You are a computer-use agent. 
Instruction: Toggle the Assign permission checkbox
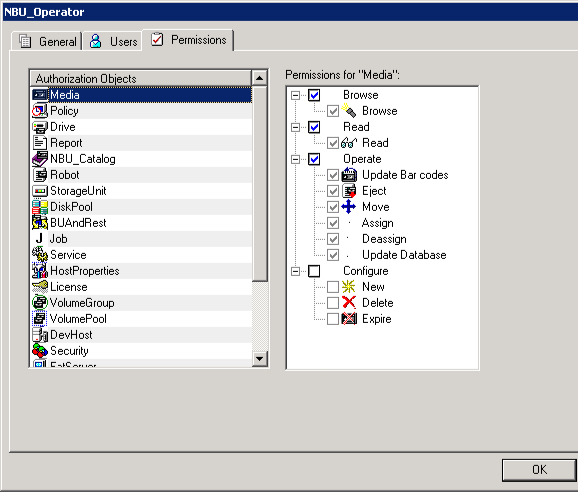click(x=333, y=223)
